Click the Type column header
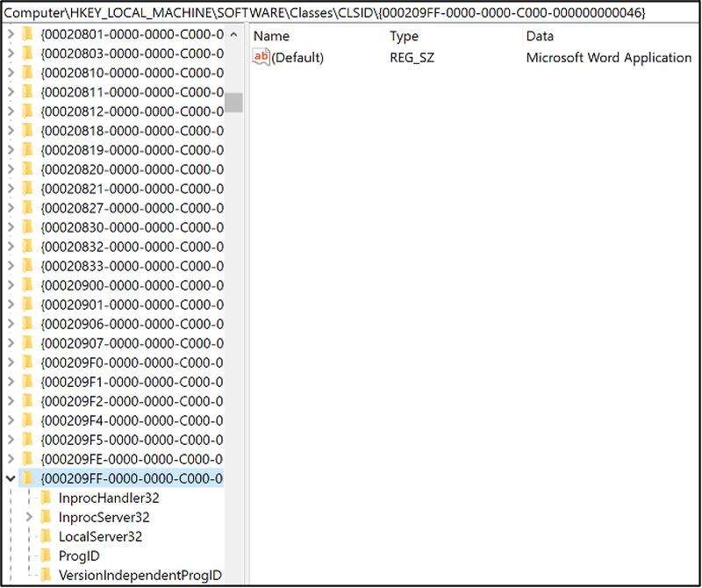 (404, 36)
